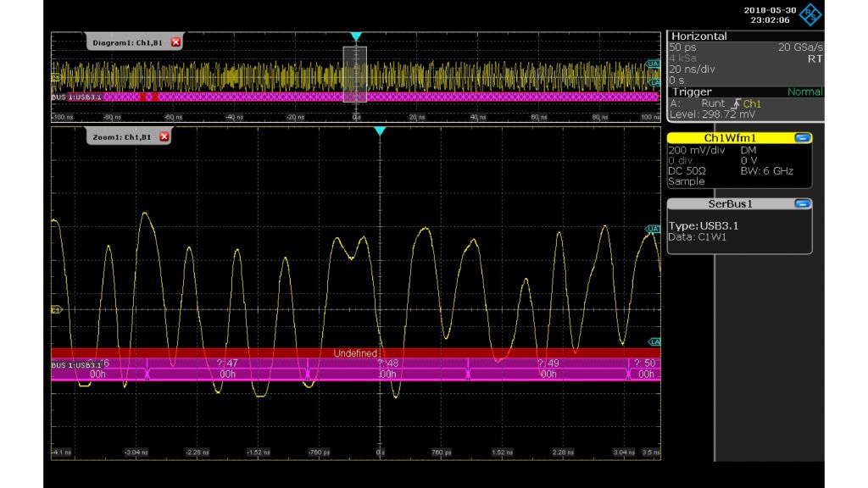868x488 pixels.
Task: Click the cyan trigger position marker
Action: coord(357,36)
